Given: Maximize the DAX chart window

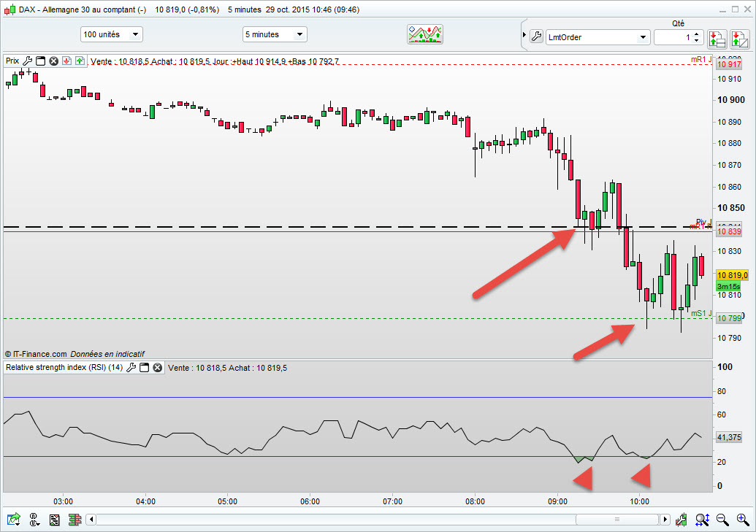Looking at the screenshot, I should coord(736,9).
